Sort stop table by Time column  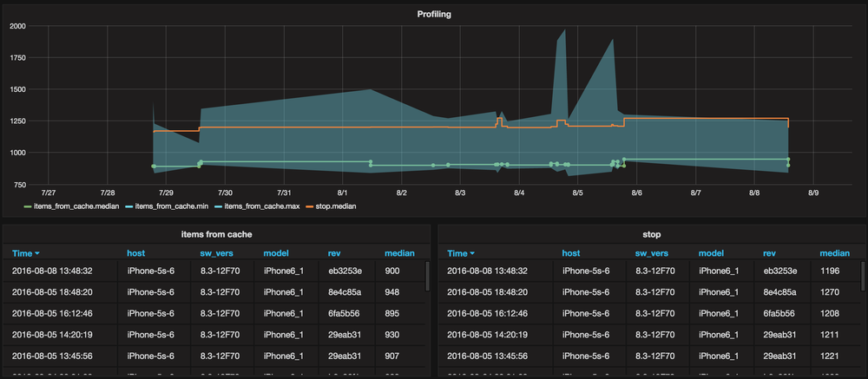[x=461, y=253]
